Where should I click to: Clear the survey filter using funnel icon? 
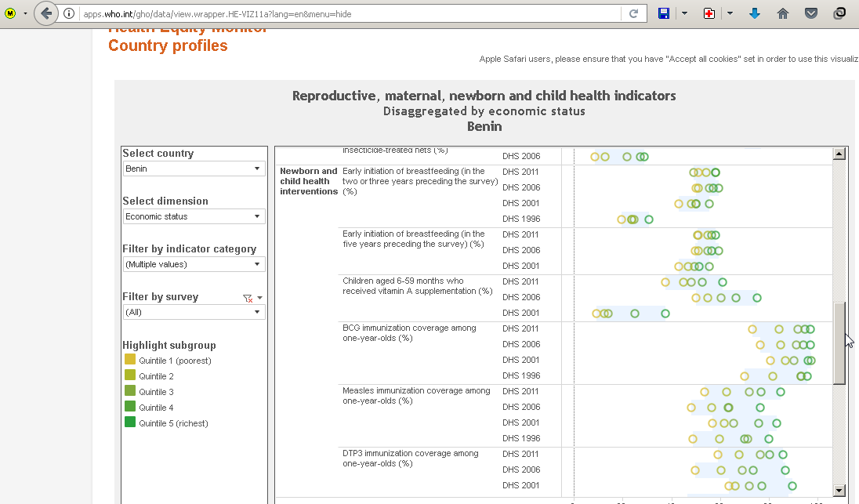point(248,298)
